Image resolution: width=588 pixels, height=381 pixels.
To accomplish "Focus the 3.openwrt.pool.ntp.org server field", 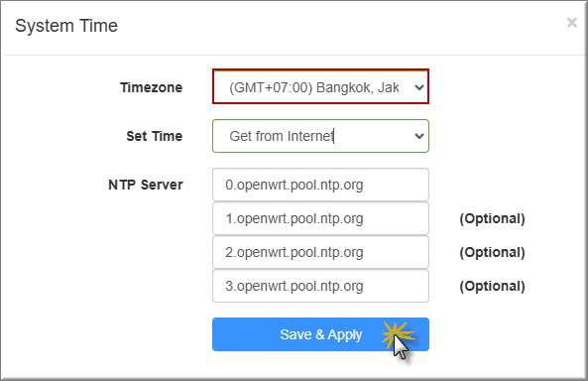I will pyautogui.click(x=320, y=286).
